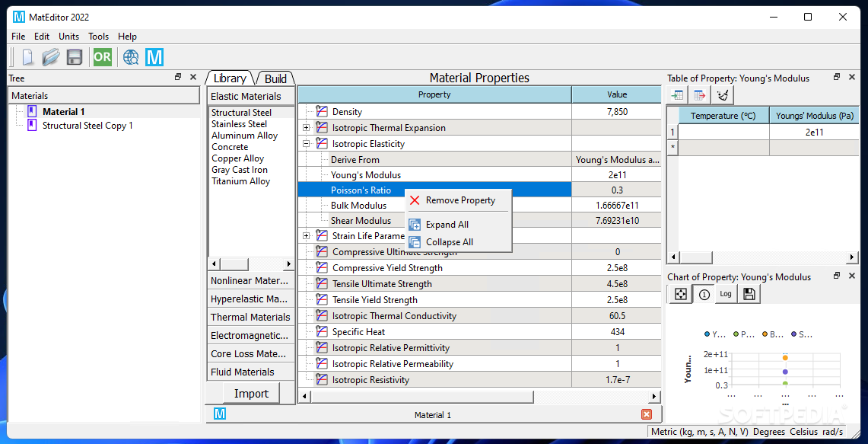Click the Structural Steel Copy 1 bookmark icon
This screenshot has height=444, width=868.
tap(31, 125)
